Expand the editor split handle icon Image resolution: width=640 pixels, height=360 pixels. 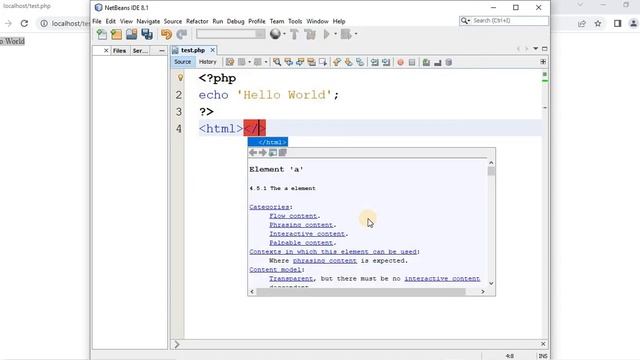tap(543, 62)
